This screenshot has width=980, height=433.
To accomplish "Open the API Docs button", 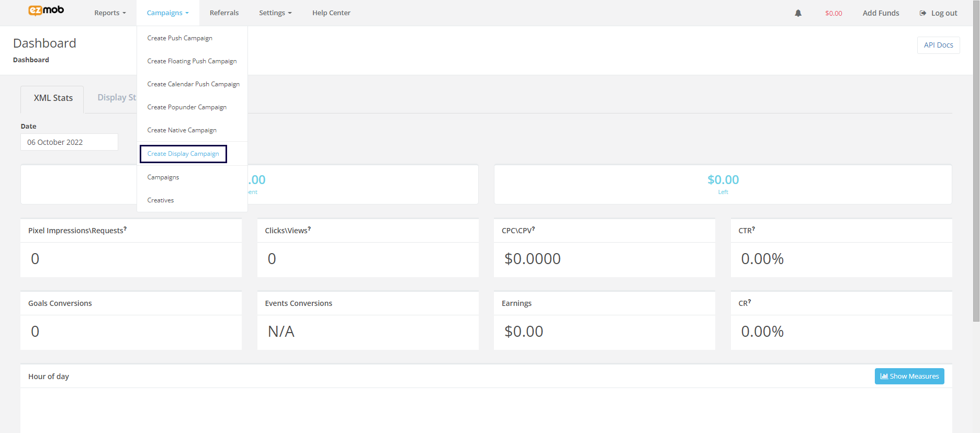I will 938,45.
